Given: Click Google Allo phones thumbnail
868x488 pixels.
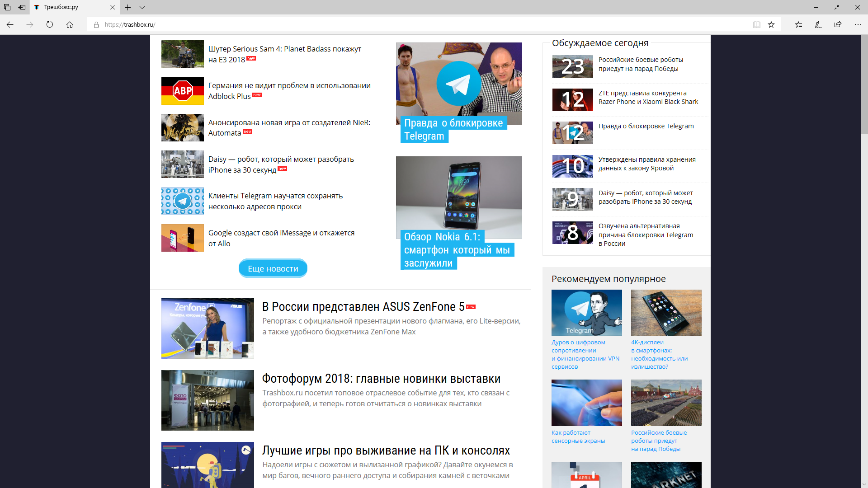Looking at the screenshot, I should 183,238.
